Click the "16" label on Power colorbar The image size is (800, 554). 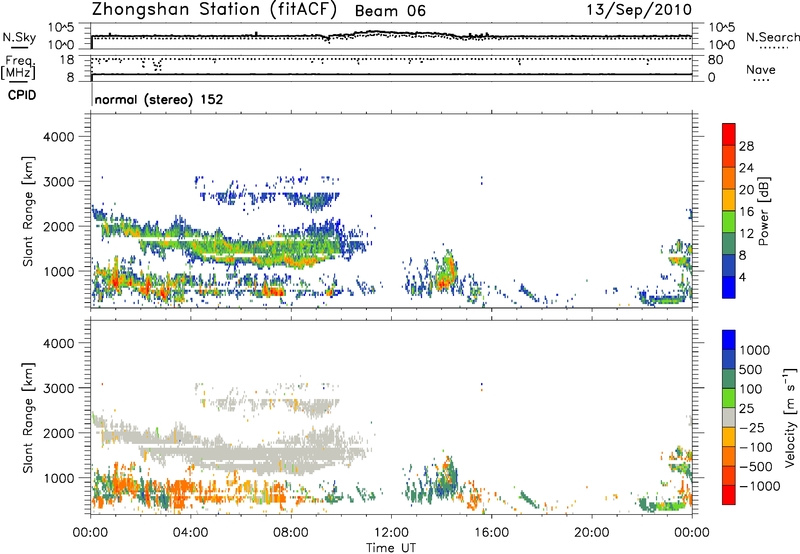coord(746,212)
